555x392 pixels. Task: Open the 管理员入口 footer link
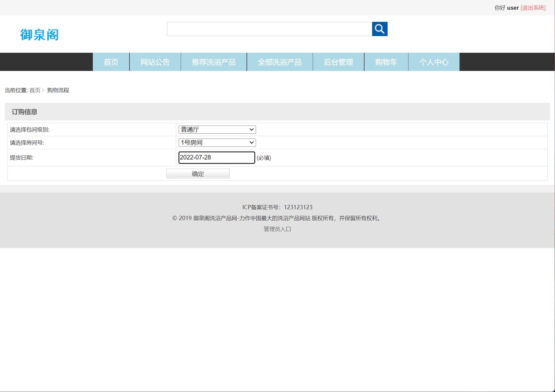click(277, 229)
